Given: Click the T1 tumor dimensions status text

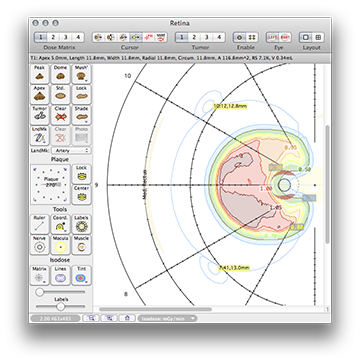Looking at the screenshot, I should coord(163,58).
